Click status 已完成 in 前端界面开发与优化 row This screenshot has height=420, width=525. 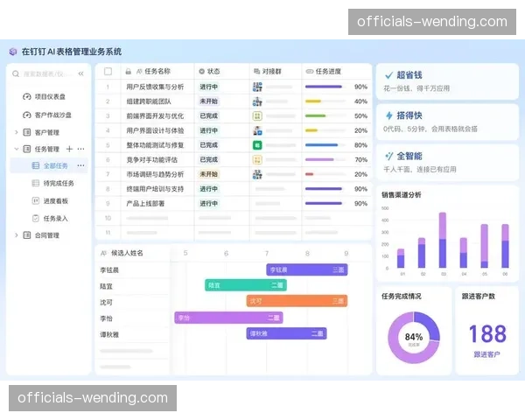208,115
